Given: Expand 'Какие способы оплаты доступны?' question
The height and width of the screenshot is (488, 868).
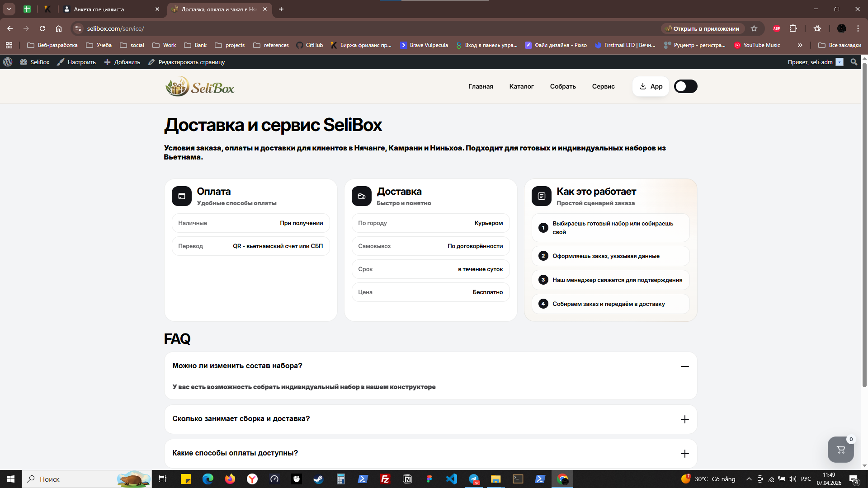Looking at the screenshot, I should click(684, 454).
